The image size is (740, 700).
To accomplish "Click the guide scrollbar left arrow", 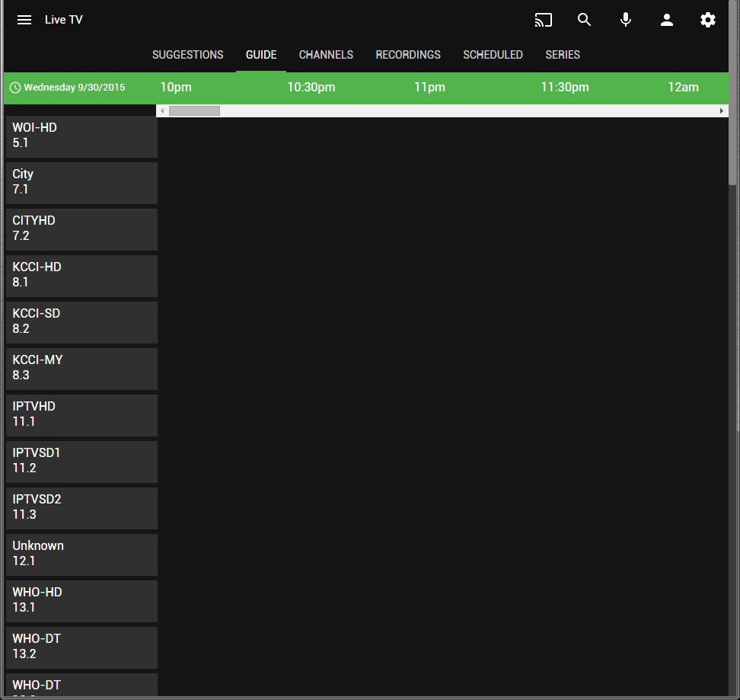I will click(x=162, y=111).
